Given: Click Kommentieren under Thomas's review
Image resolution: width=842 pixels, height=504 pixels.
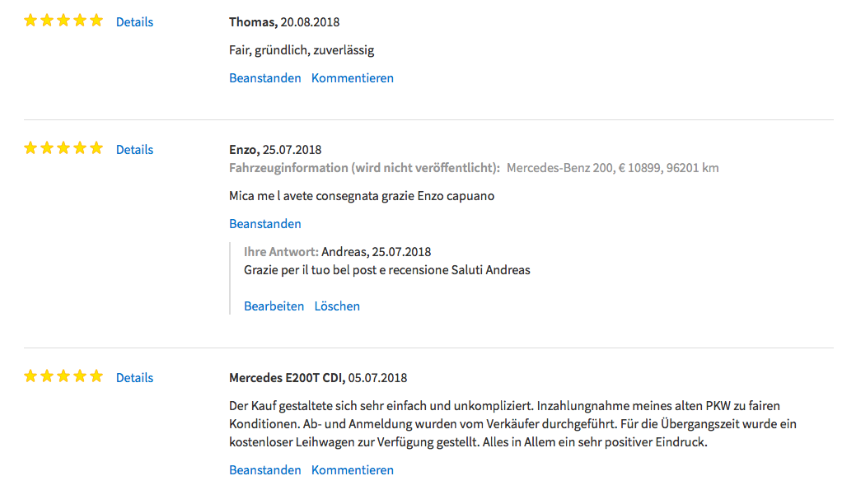Looking at the screenshot, I should pyautogui.click(x=353, y=78).
